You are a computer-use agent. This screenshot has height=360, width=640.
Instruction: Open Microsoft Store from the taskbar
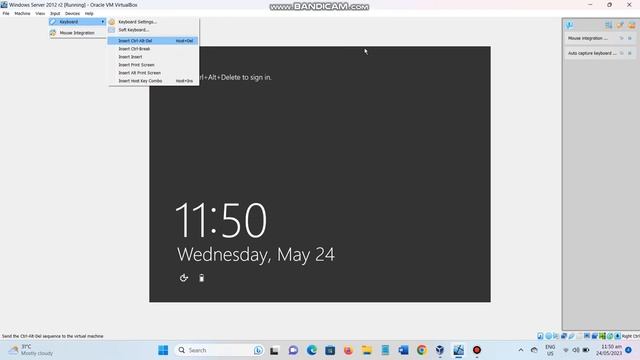[330, 350]
